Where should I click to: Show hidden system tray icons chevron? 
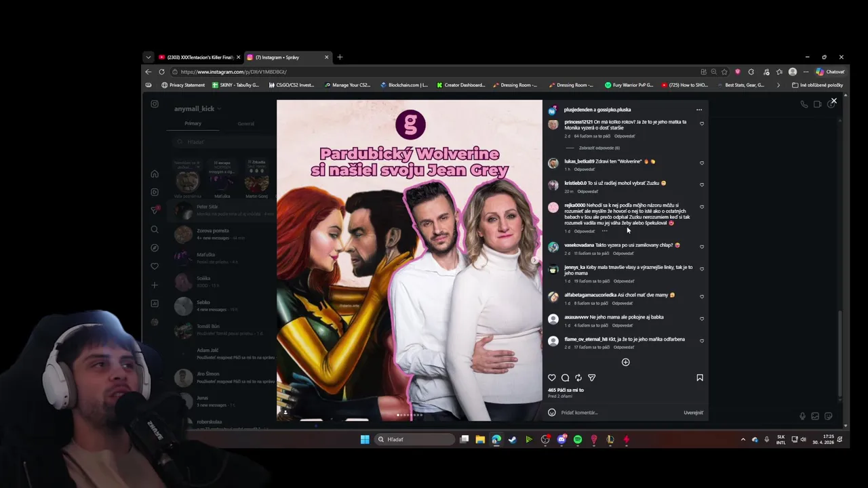743,439
